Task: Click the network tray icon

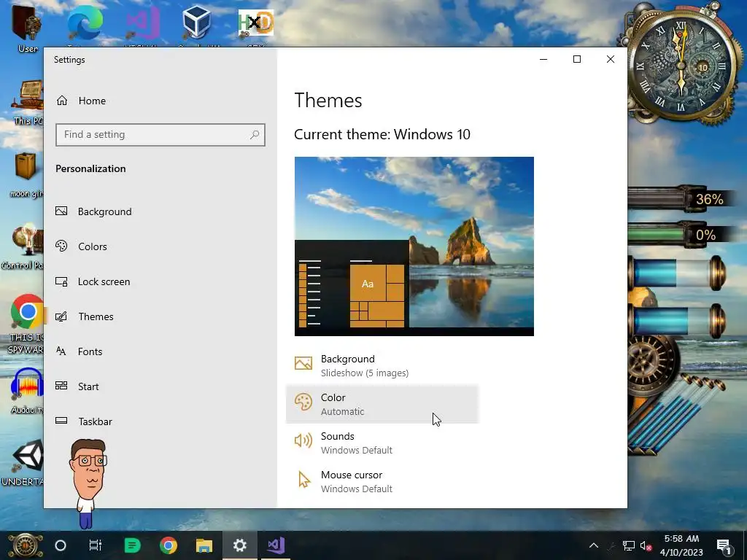Action: 629,545
